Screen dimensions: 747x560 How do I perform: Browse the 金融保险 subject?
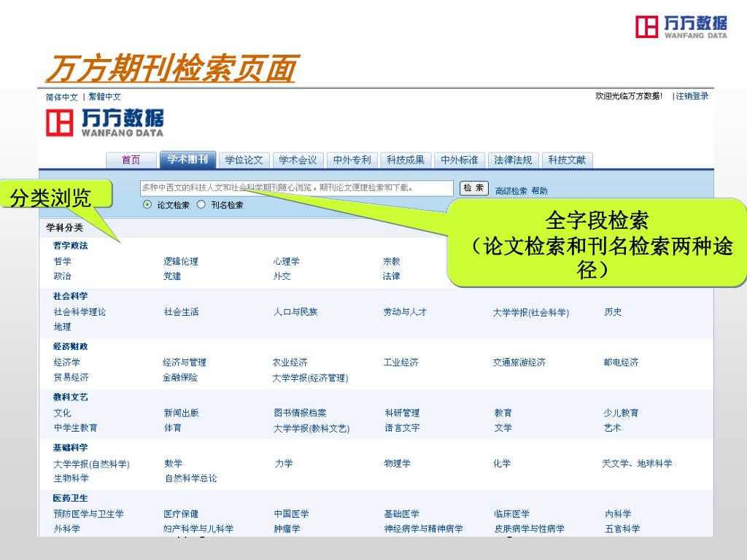(180, 377)
